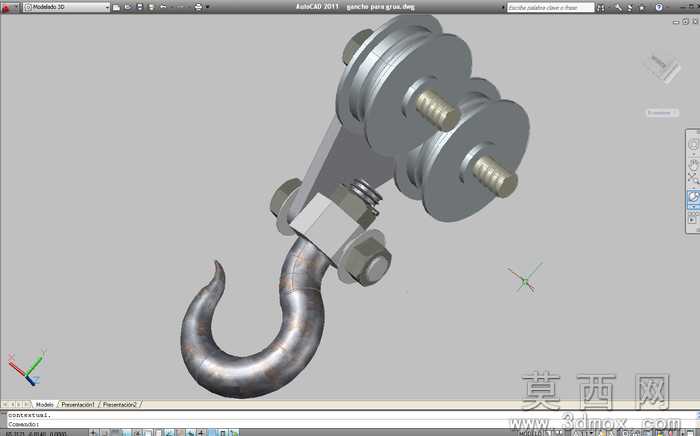Click the search field 'Escriba palabra clave o frase'

pos(550,8)
